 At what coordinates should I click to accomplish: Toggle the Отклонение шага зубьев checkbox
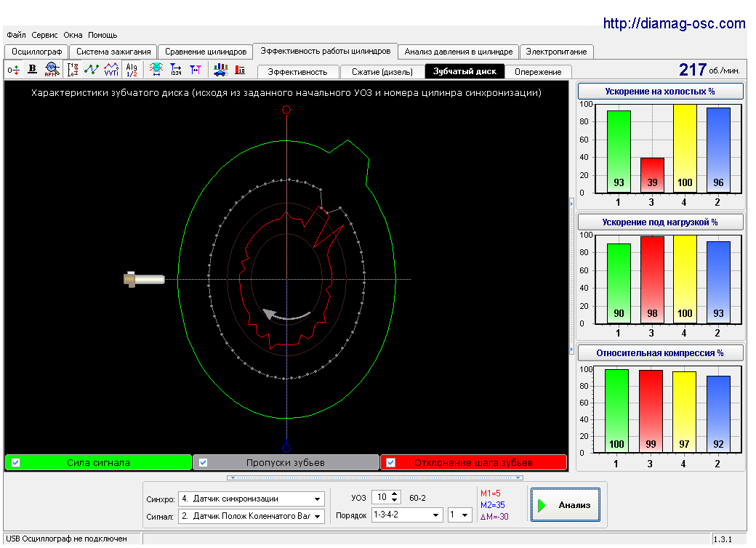tap(391, 463)
